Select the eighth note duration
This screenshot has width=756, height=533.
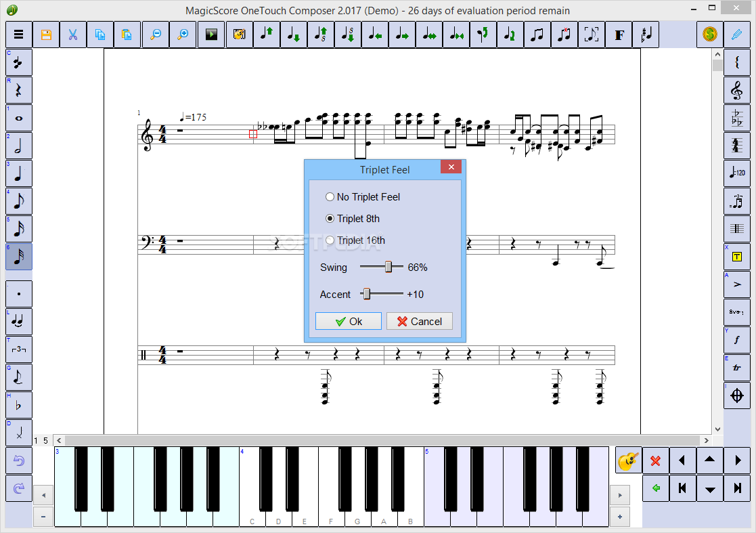[19, 201]
